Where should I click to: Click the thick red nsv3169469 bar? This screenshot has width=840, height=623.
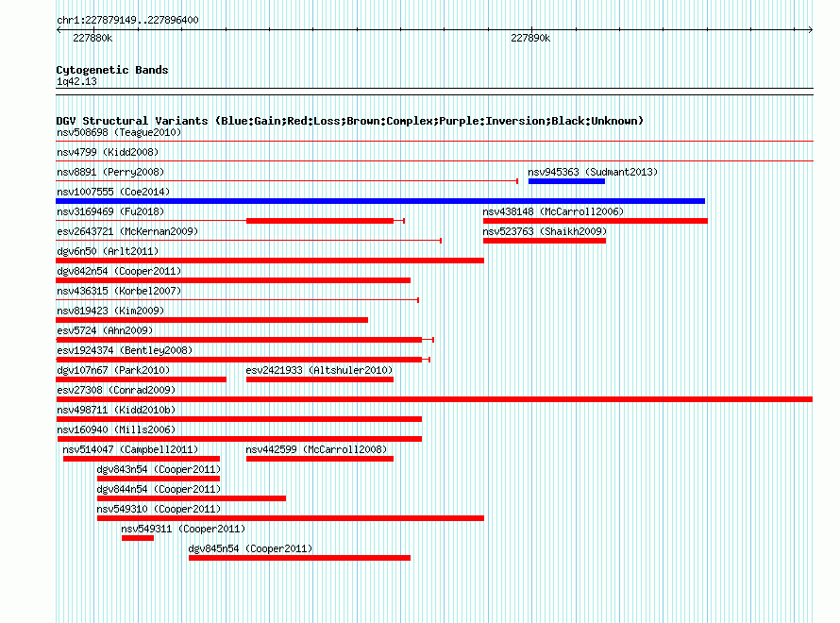click(320, 221)
